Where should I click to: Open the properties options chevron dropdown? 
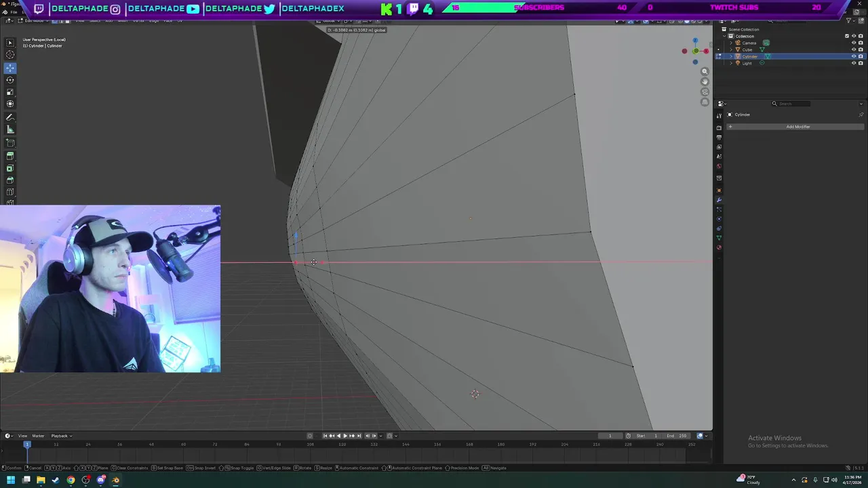861,104
